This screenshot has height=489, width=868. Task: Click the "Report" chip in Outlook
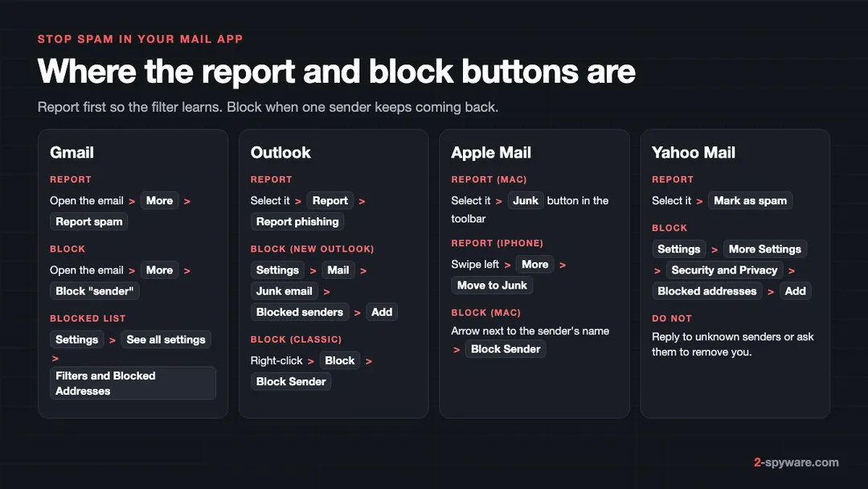click(330, 200)
